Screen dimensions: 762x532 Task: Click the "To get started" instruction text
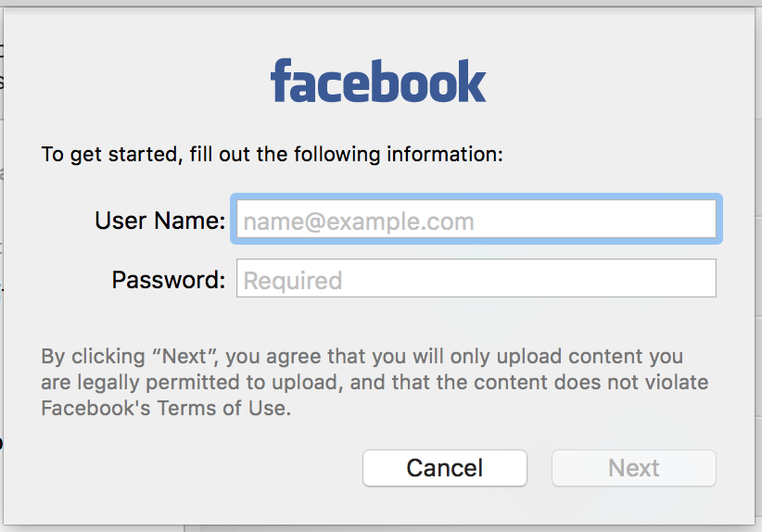273,155
